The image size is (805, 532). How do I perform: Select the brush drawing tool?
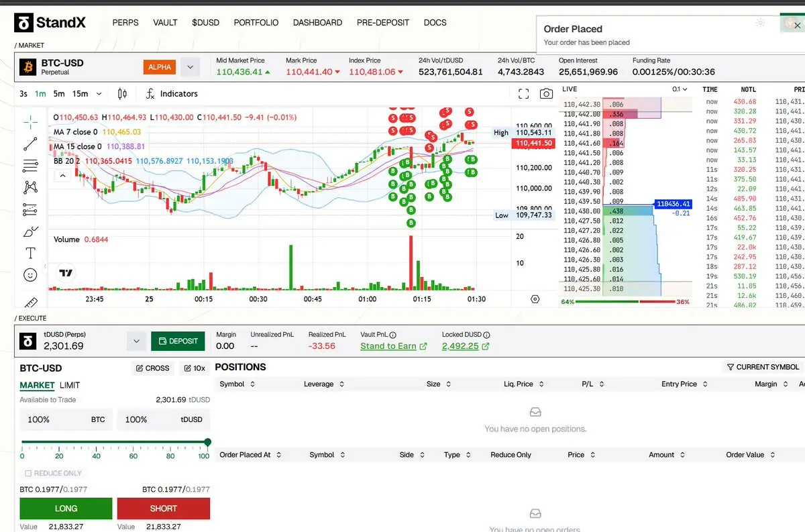point(30,231)
